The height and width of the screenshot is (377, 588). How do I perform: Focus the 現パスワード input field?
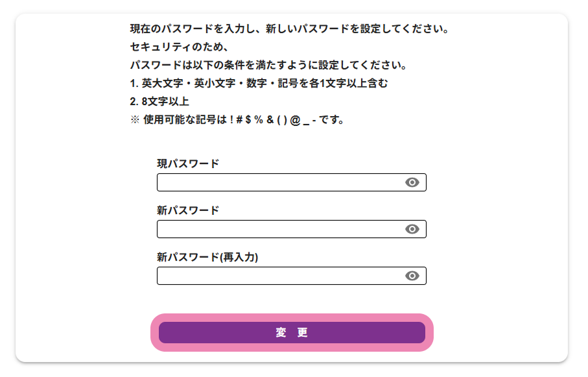click(279, 182)
